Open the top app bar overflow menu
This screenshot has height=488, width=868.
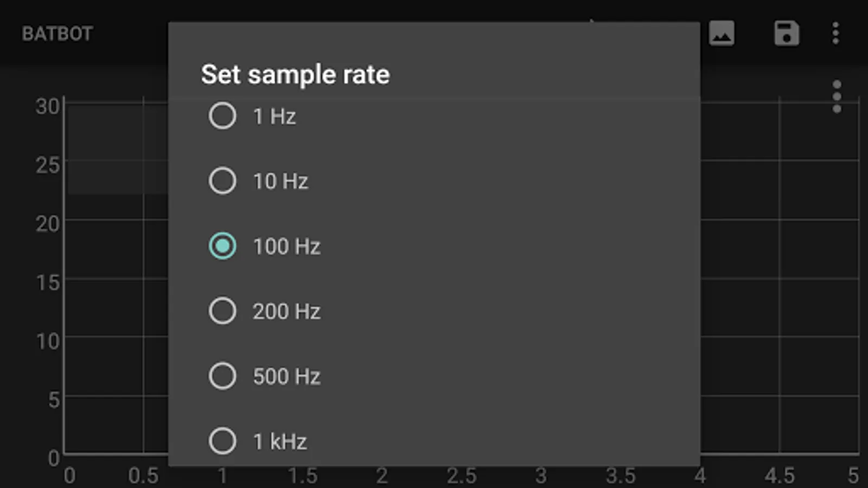pyautogui.click(x=835, y=34)
